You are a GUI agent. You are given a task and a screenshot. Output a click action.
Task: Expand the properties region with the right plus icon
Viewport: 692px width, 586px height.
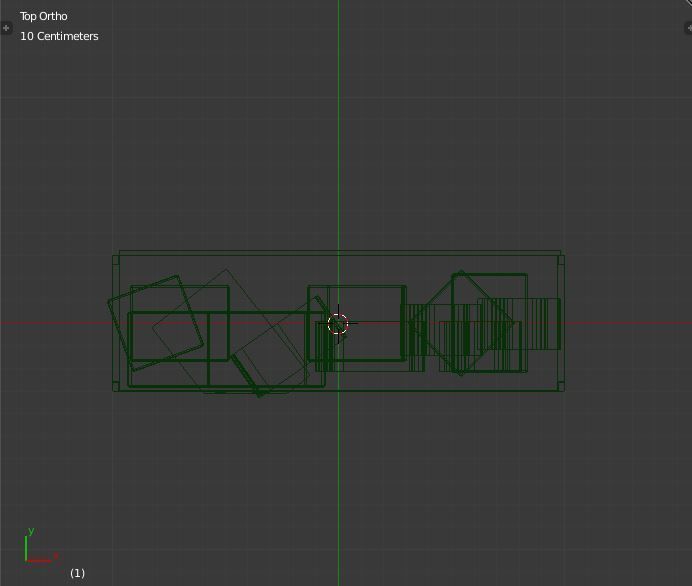(688, 28)
